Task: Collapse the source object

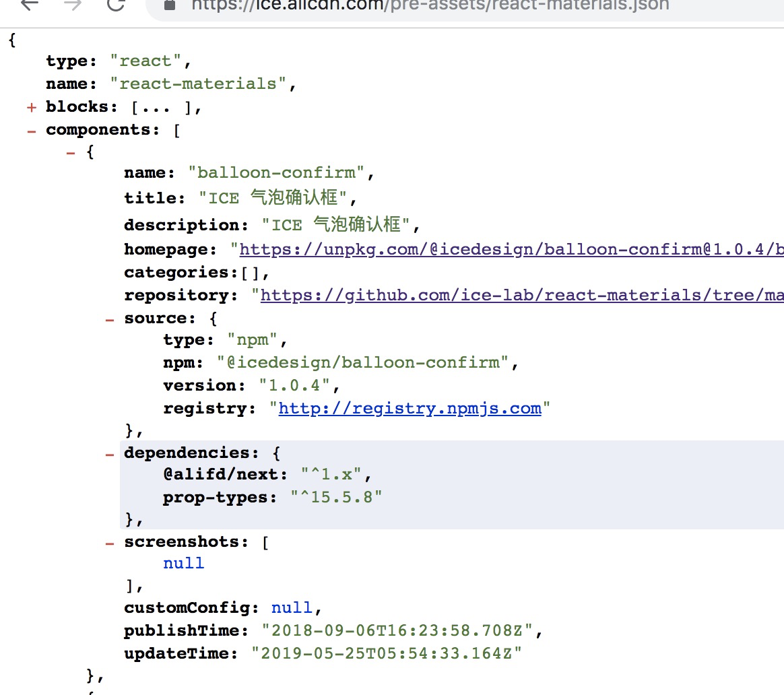Action: click(110, 319)
